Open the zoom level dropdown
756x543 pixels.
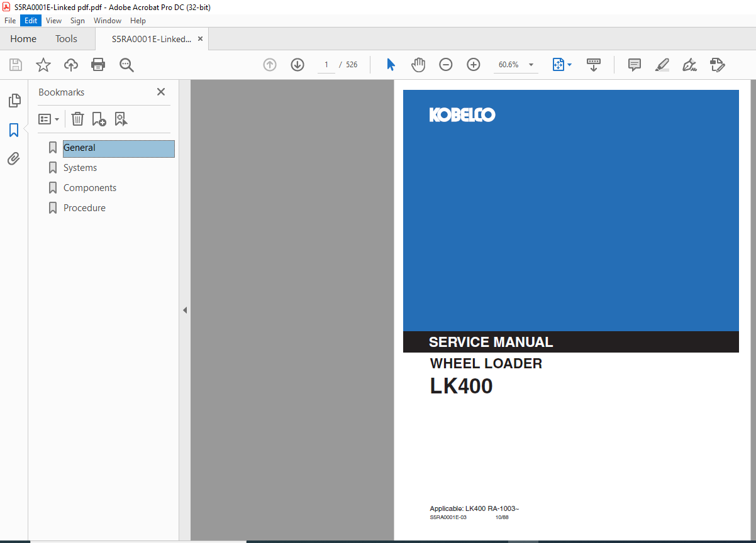point(531,65)
